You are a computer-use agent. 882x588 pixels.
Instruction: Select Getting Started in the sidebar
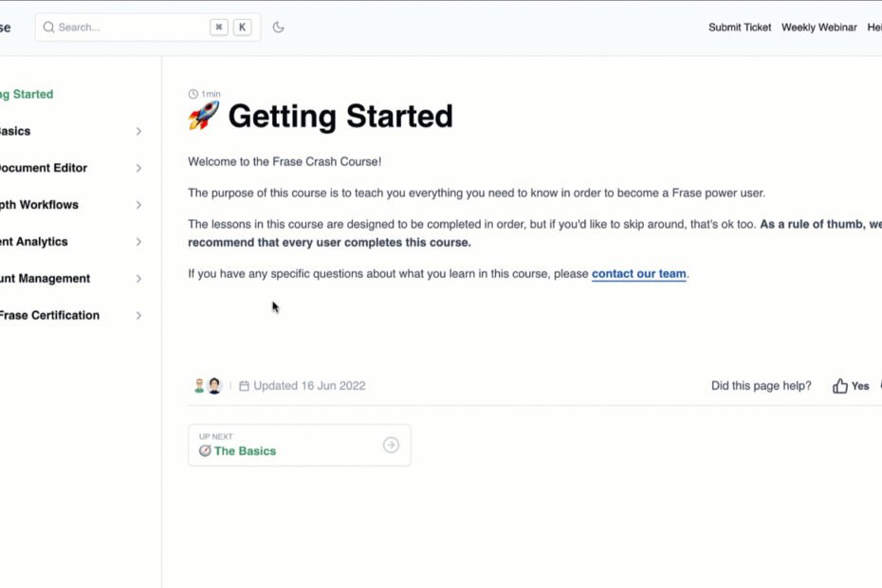click(27, 94)
